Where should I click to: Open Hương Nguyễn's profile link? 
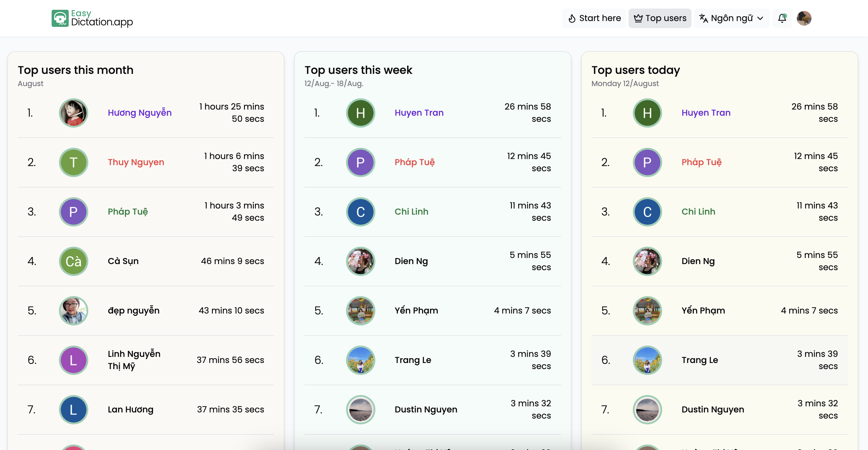coord(140,113)
